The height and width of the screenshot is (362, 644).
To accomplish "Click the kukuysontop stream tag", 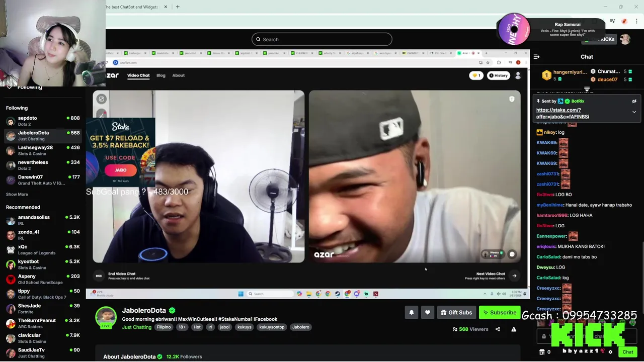I will [x=272, y=327].
